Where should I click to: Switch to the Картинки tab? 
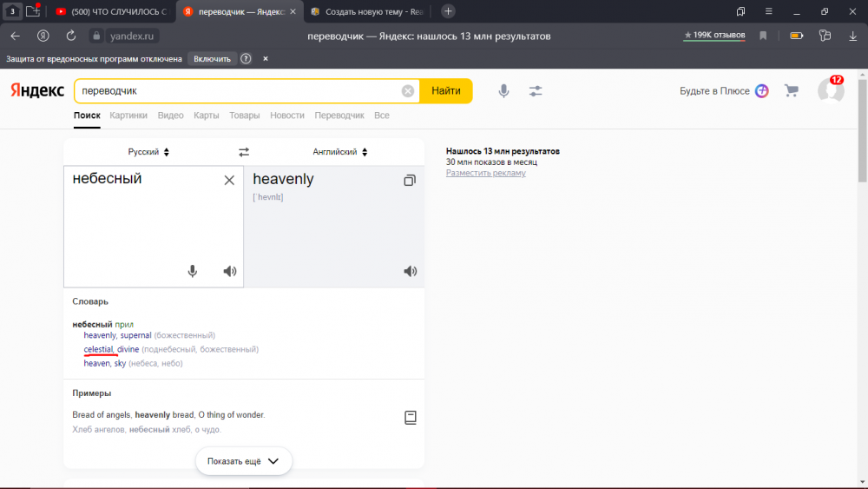click(128, 116)
